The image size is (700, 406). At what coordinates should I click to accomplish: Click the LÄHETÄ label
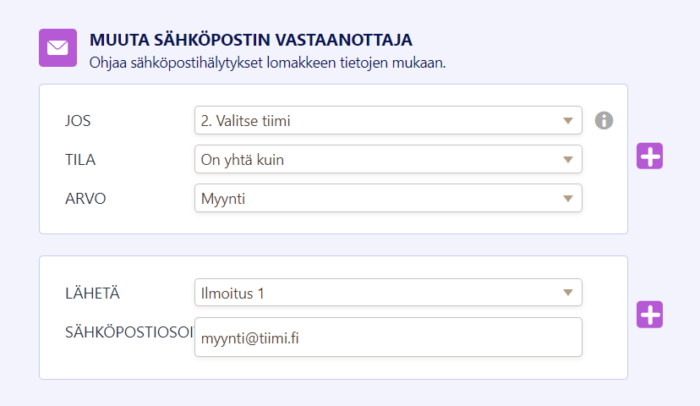[88, 293]
